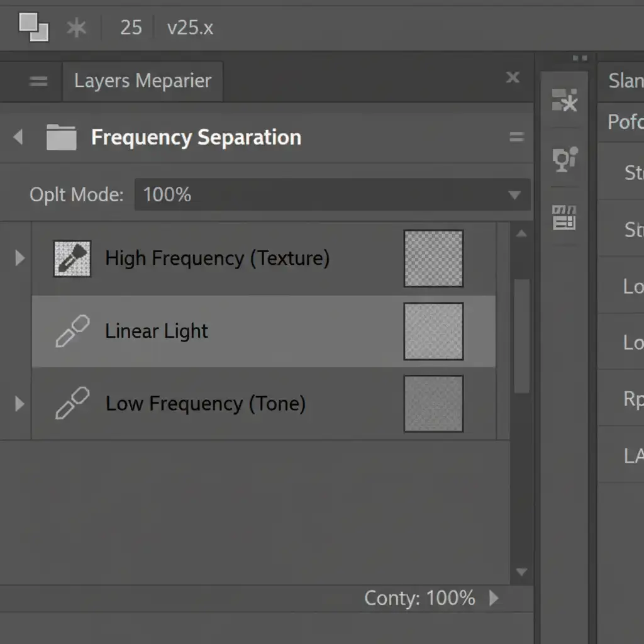Click the layers list scrollbar down arrow
Screen dimensions: 644x644
(x=521, y=572)
